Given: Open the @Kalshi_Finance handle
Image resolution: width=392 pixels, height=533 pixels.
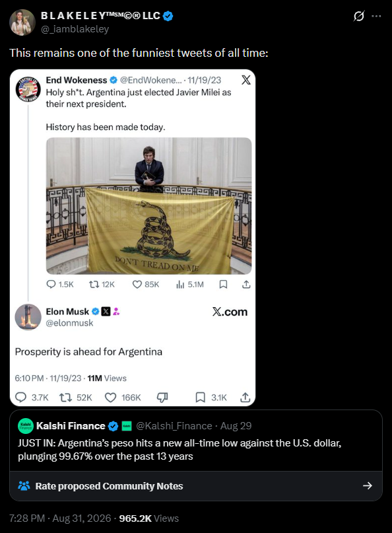Looking at the screenshot, I should click(x=174, y=426).
